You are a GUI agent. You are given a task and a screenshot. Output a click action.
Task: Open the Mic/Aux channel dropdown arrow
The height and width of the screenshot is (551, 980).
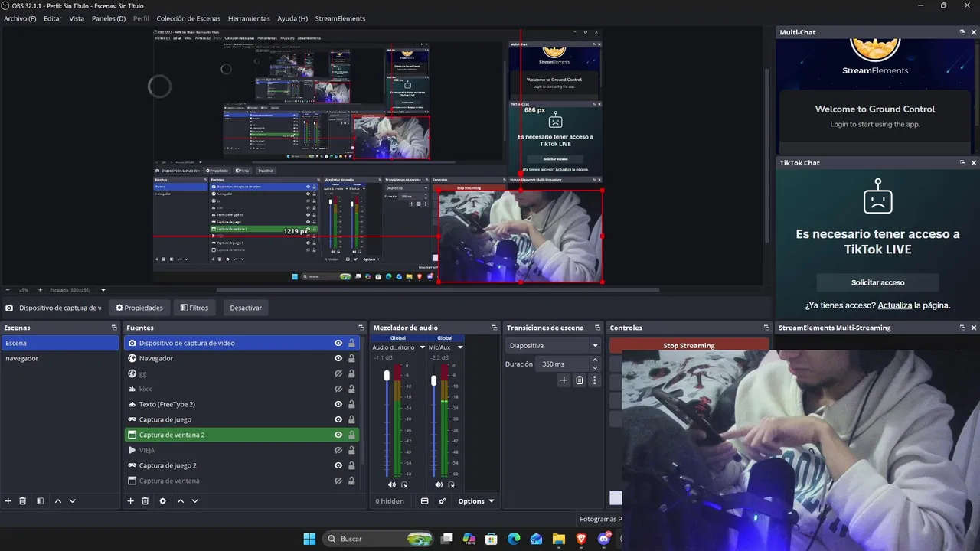pos(460,347)
